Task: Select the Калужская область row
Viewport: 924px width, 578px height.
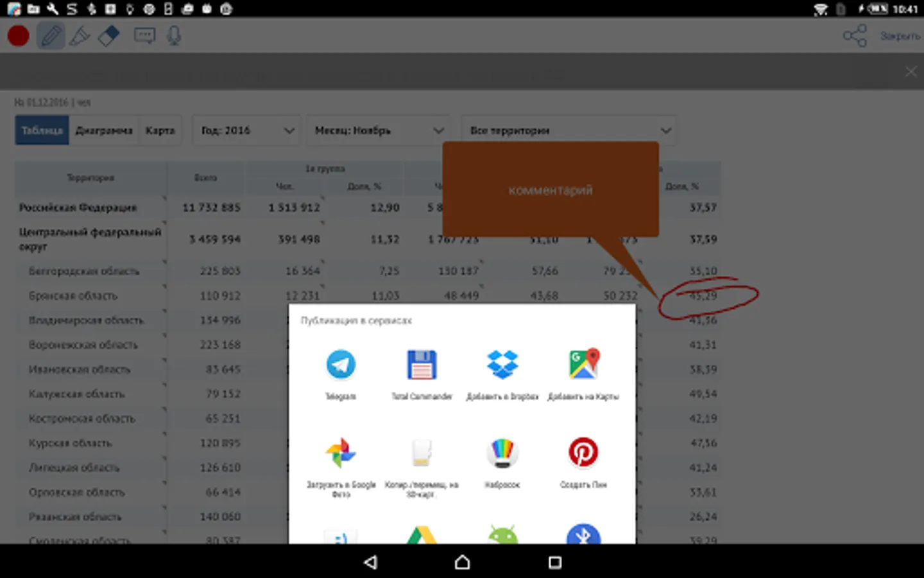Action: pos(368,394)
